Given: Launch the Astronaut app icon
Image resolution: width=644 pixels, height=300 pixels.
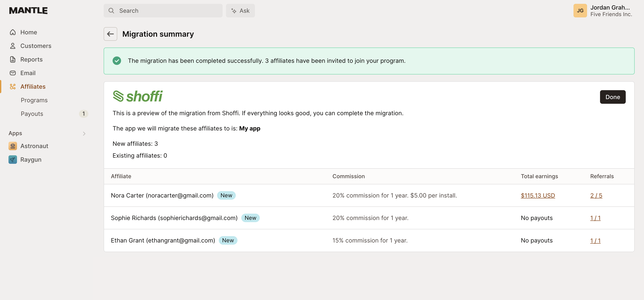Looking at the screenshot, I should pos(13,146).
